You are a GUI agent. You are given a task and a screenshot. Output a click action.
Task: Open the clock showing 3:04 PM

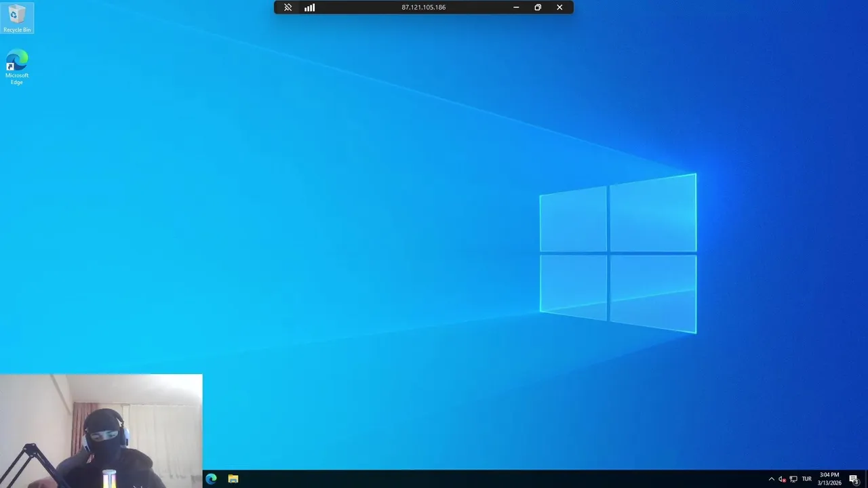[x=829, y=479]
